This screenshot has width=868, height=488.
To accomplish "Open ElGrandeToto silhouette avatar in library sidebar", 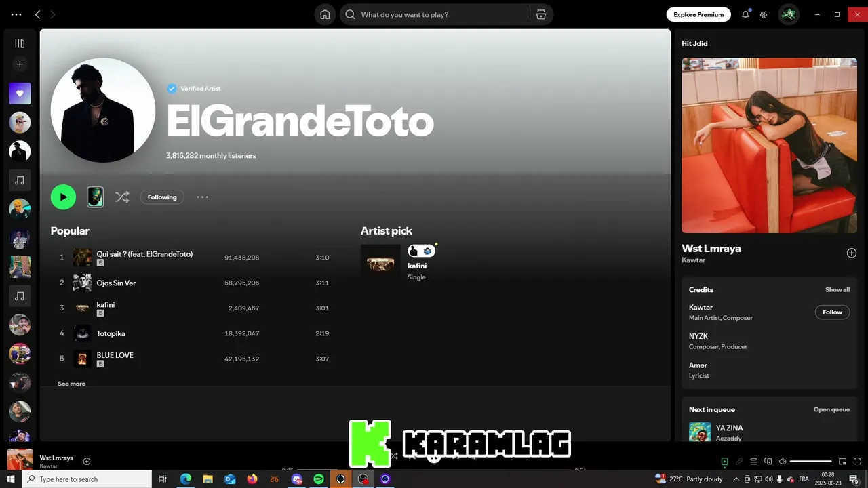I will coord(20,151).
